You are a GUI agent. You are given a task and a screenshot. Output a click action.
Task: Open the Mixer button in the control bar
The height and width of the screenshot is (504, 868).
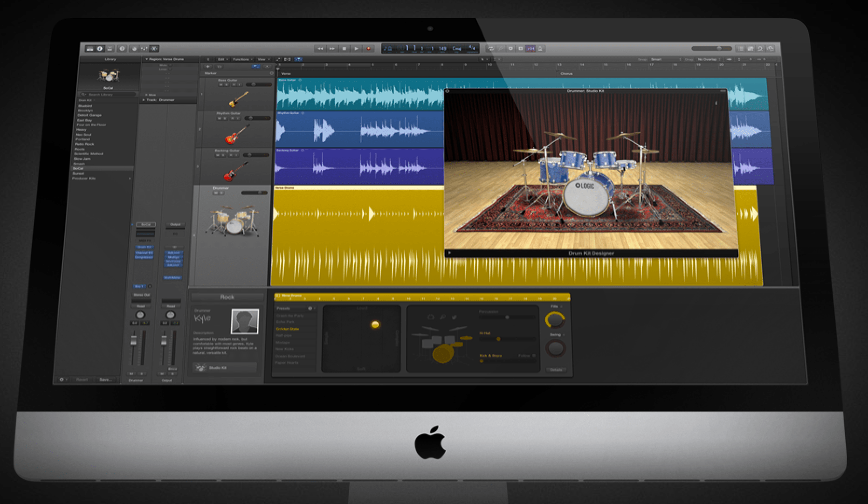(x=144, y=48)
